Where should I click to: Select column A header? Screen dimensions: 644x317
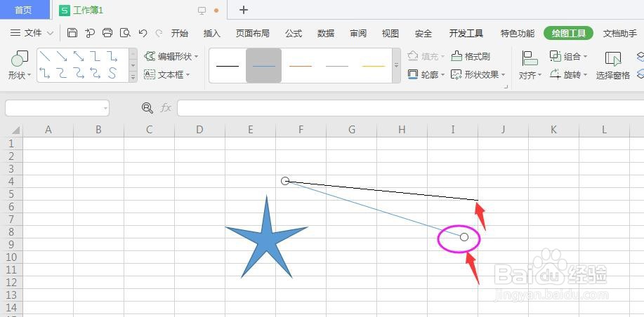point(48,130)
